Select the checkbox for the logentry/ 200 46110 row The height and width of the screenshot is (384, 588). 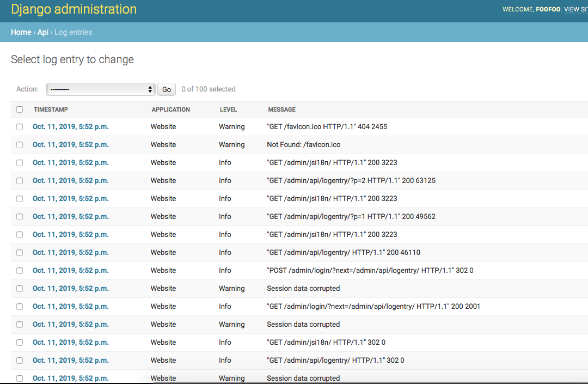20,253
